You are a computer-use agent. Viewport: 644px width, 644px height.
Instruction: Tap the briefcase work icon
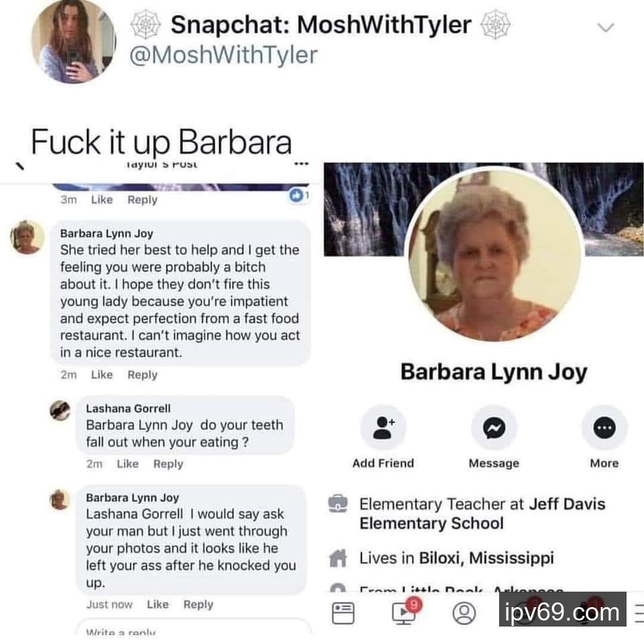click(x=338, y=504)
